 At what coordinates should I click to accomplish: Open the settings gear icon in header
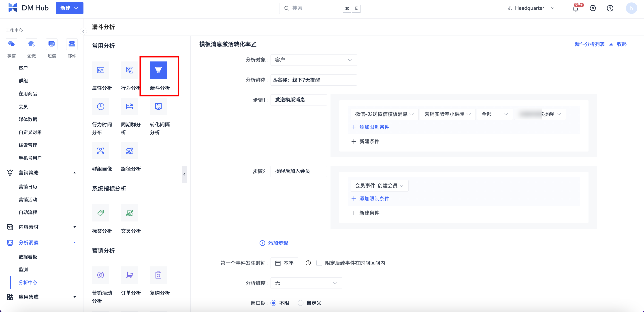[x=593, y=8]
